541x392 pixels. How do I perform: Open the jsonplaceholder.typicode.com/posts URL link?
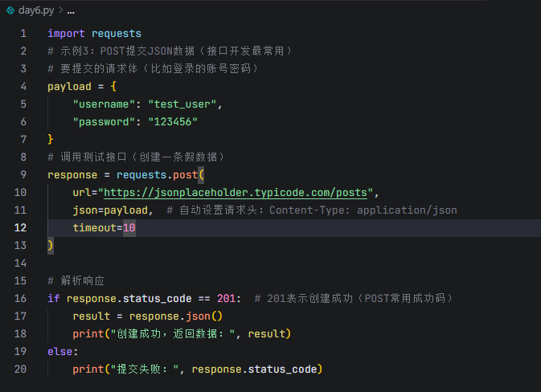coord(236,192)
